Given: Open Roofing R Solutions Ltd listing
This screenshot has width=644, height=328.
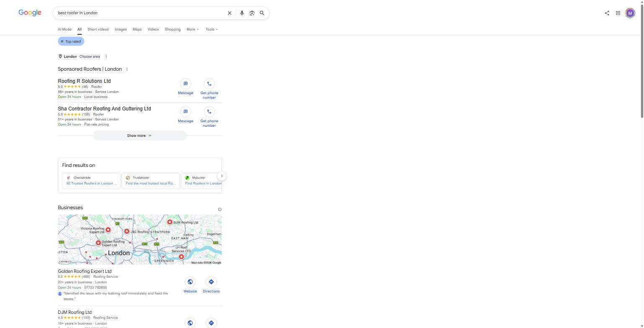Looking at the screenshot, I should tap(84, 81).
